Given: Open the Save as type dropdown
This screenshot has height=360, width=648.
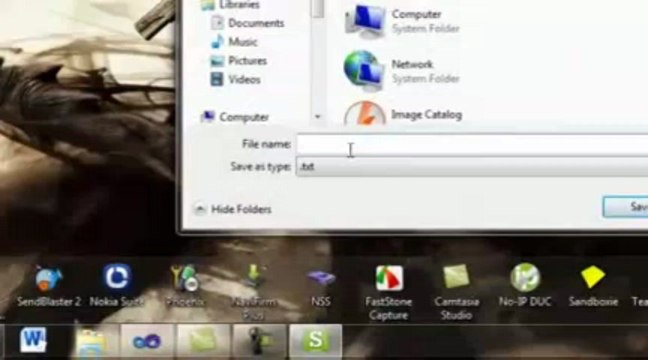Looking at the screenshot, I should 472,167.
